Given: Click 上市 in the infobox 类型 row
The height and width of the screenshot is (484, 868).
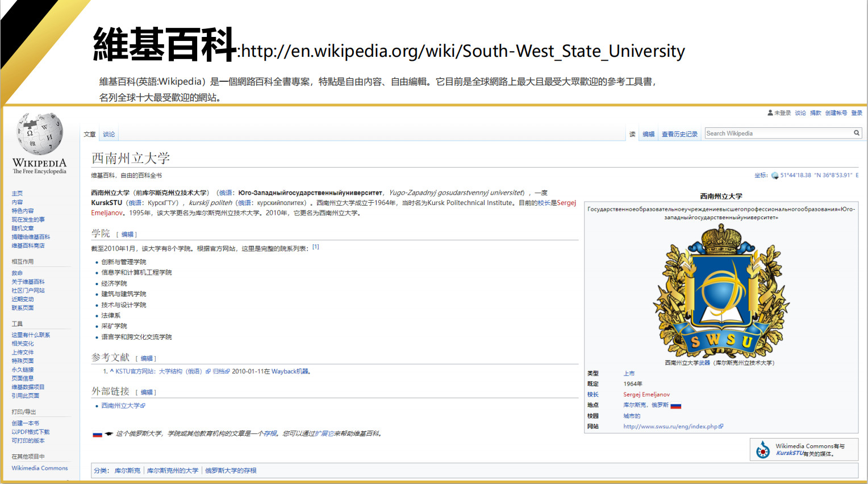Looking at the screenshot, I should (629, 374).
